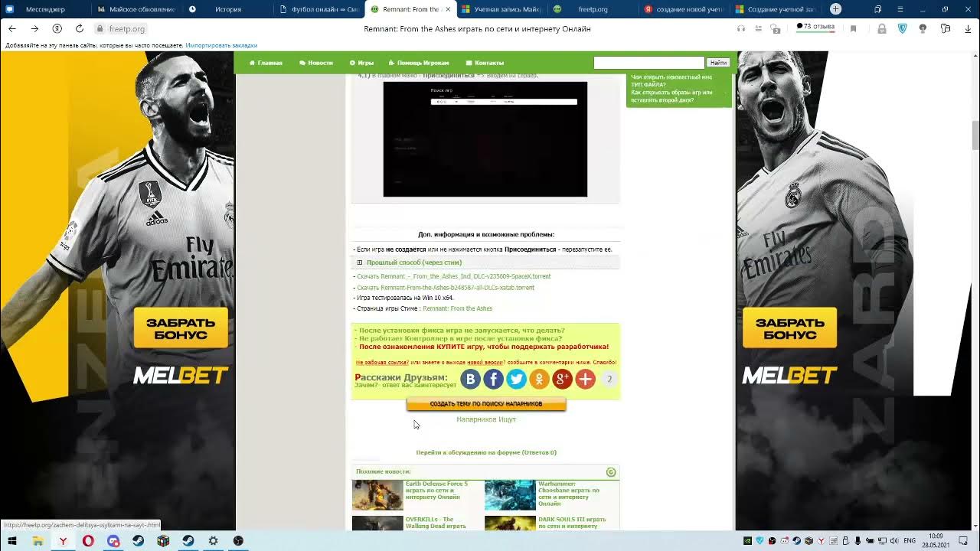Share on Odnoklassniki orange icon
This screenshot has height=551, width=980.
click(539, 379)
